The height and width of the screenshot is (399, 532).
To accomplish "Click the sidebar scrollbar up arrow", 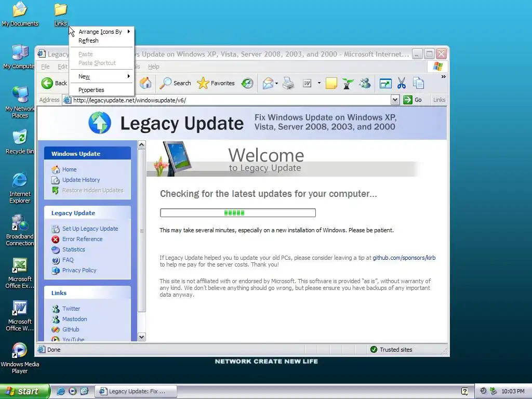I will [x=142, y=145].
